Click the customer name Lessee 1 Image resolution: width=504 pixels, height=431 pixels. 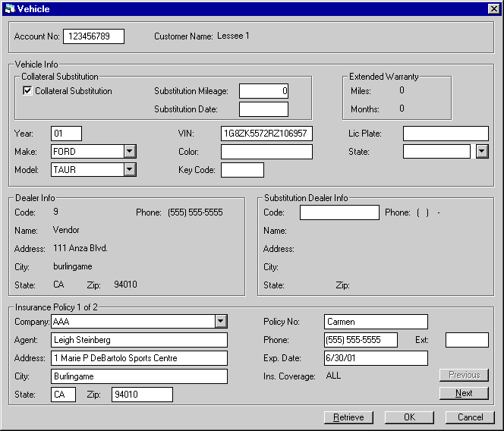(233, 36)
